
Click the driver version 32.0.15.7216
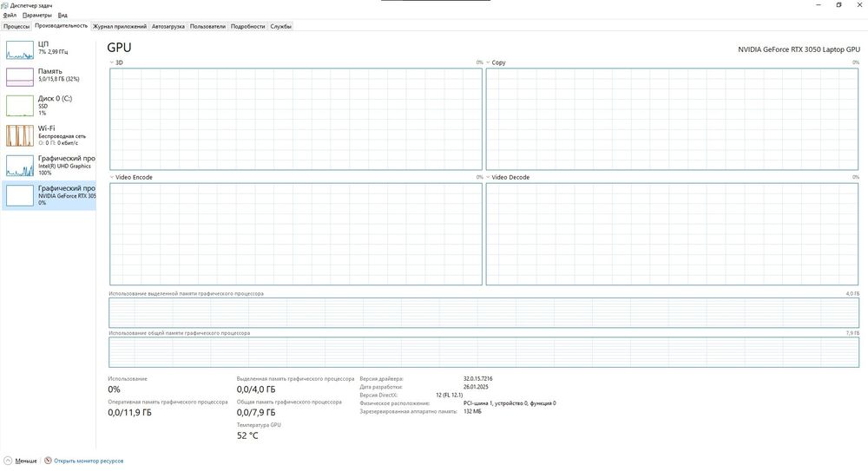477,378
